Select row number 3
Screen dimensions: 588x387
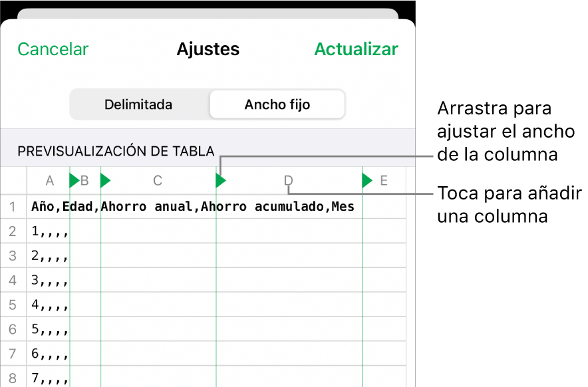click(x=13, y=256)
